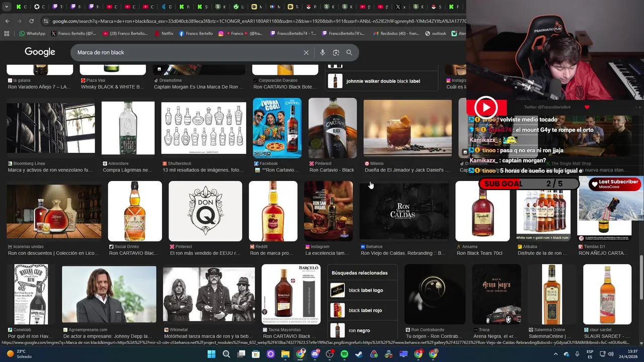
Task: Open the Ron San Miguel Instagram image
Action: click(329, 211)
